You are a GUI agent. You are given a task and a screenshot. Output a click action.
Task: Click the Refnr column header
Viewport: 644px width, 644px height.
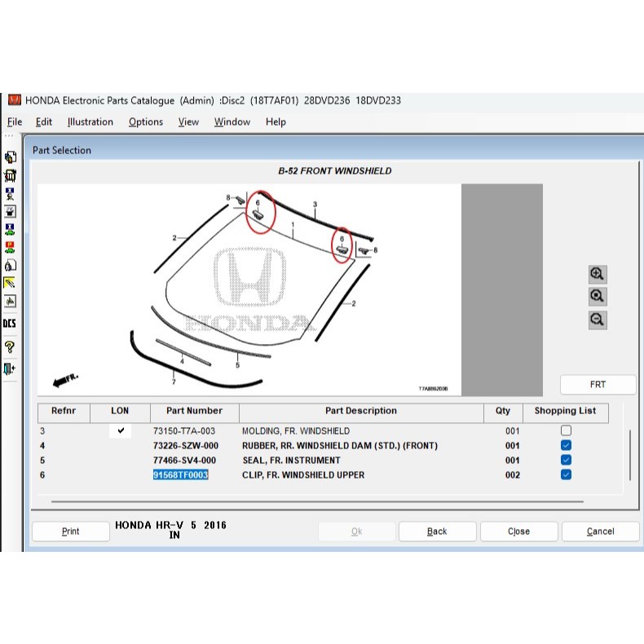pos(64,412)
